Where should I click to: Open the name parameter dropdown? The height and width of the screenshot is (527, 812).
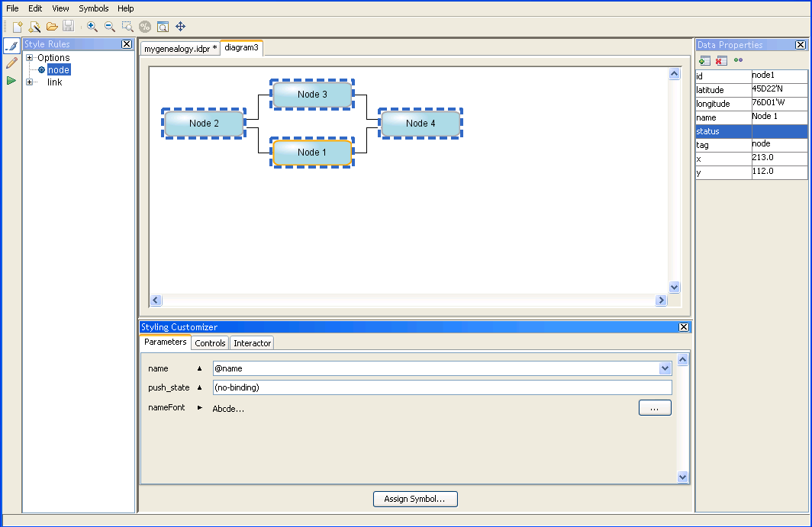tap(664, 368)
